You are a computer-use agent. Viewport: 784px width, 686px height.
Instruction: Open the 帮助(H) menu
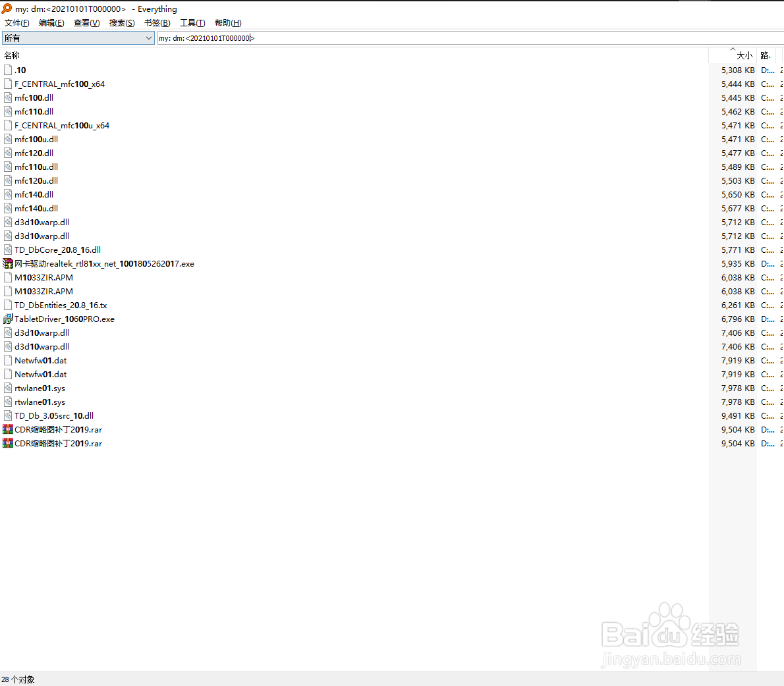[228, 23]
